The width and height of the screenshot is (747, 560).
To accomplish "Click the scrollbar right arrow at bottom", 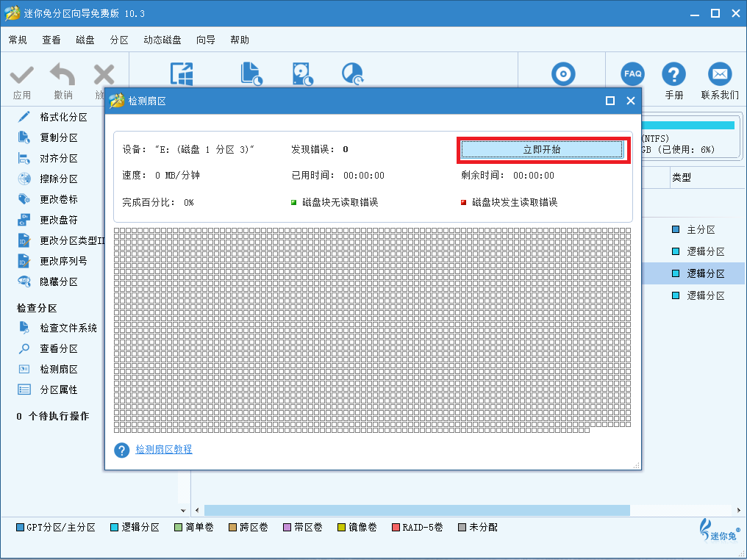I will tap(738, 511).
